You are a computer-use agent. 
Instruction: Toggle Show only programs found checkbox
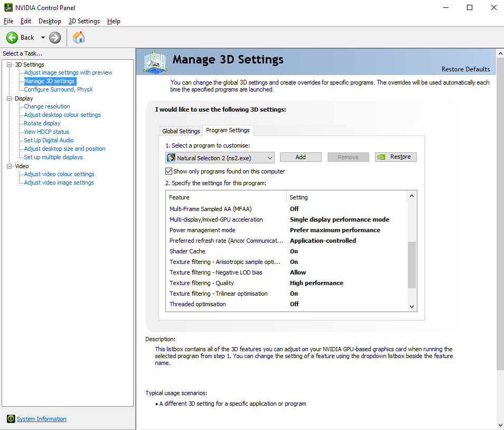169,171
